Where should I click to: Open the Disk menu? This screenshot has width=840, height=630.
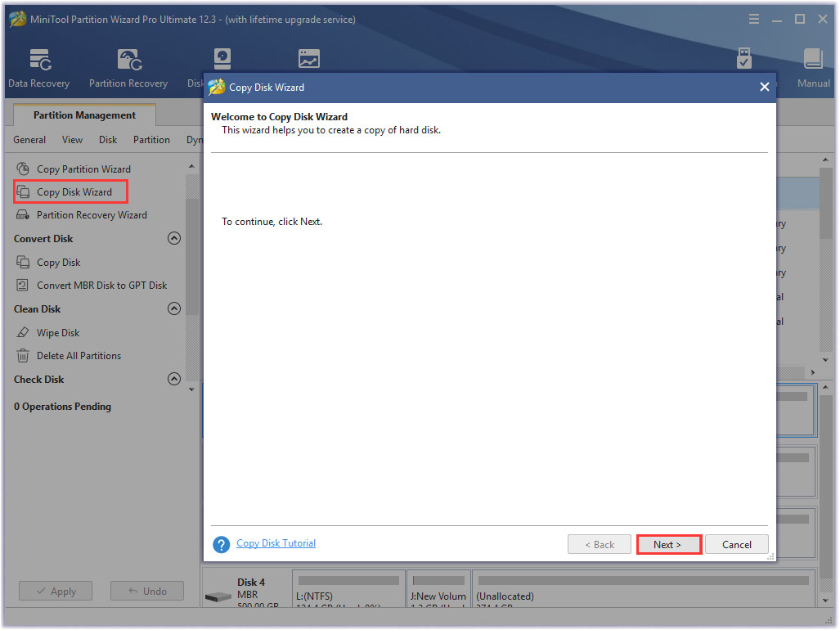(x=108, y=140)
